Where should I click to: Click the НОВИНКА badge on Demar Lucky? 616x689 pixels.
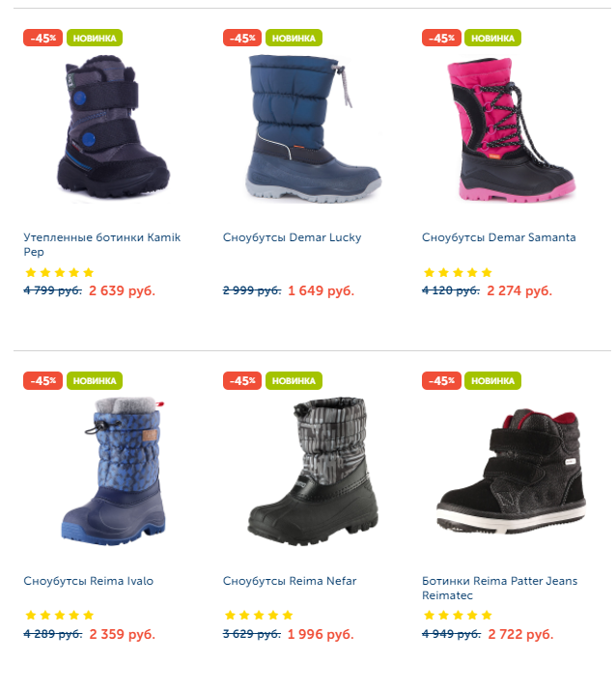click(294, 38)
